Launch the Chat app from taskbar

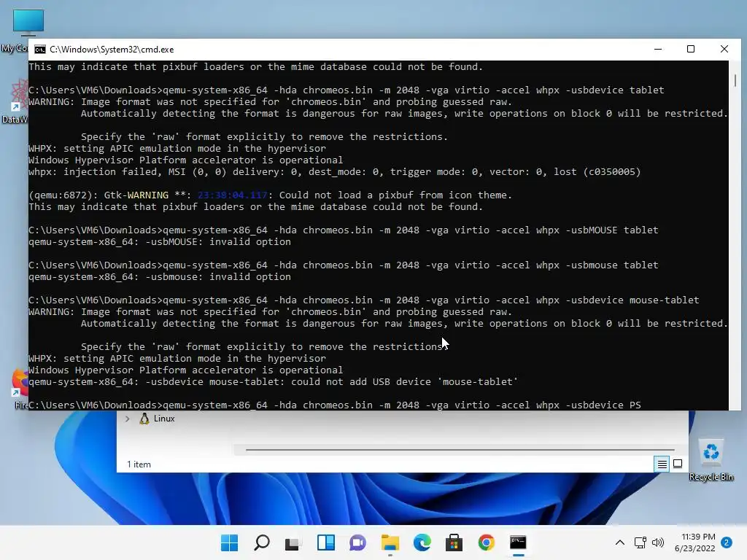[x=357, y=542]
